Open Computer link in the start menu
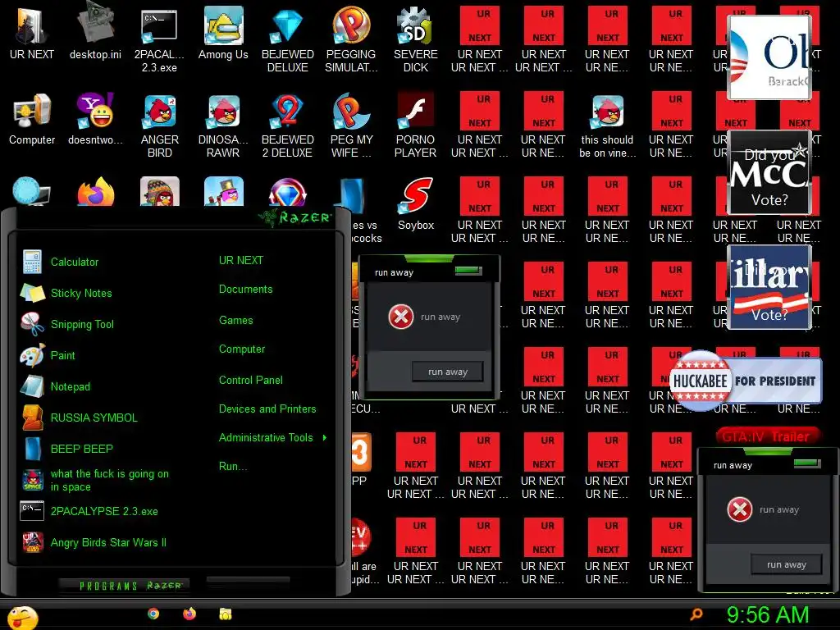Screen dimensions: 840x630 (242, 349)
